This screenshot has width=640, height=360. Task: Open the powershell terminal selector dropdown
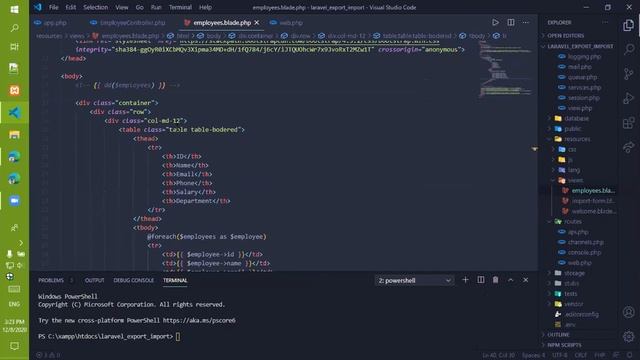pyautogui.click(x=414, y=280)
